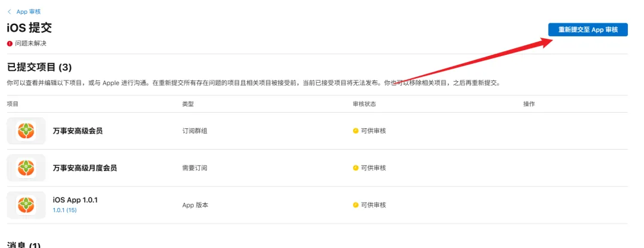The height and width of the screenshot is (248, 644).
Task: Click the back chevron beside App 审核
Action: pos(10,12)
